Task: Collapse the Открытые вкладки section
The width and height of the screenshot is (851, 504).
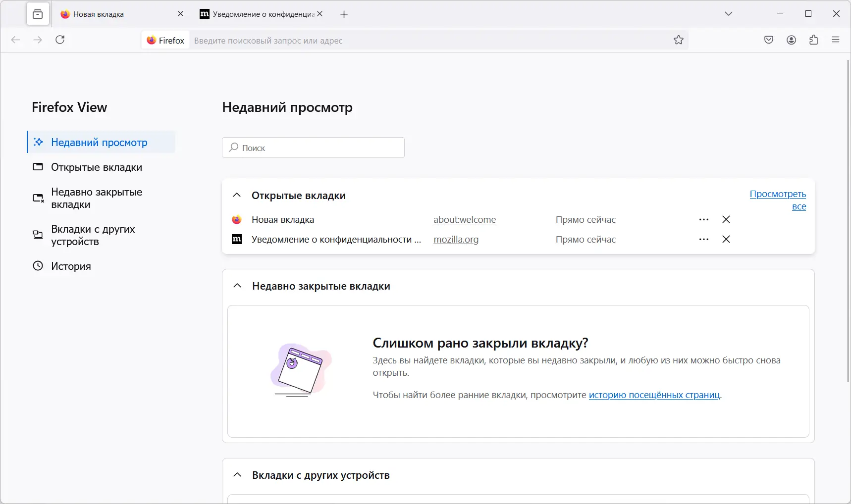Action: click(237, 195)
